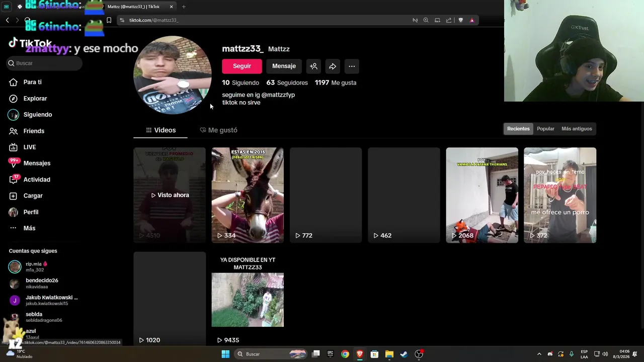Open File Explorer from the taskbar
This screenshot has width=644, height=362.
tap(389, 354)
